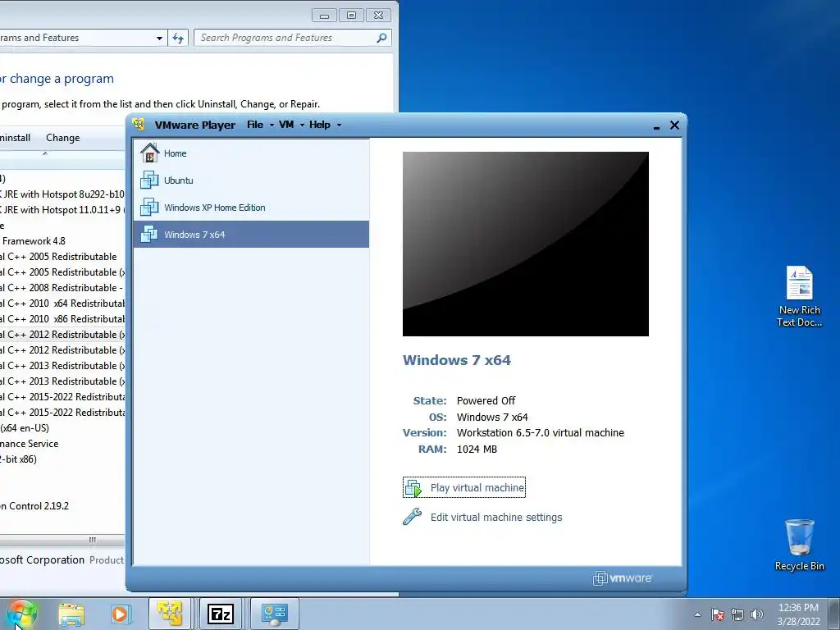
Task: Click the Search Programs and Features field
Action: pyautogui.click(x=293, y=38)
